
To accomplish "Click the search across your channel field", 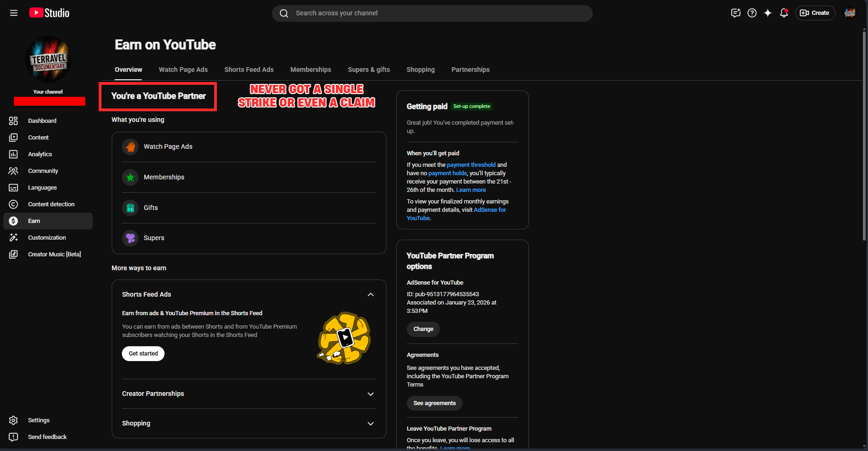I will [432, 13].
